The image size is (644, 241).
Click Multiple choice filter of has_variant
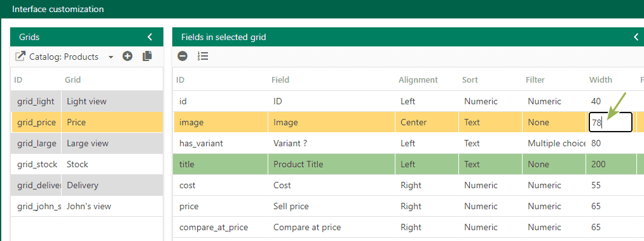click(557, 143)
